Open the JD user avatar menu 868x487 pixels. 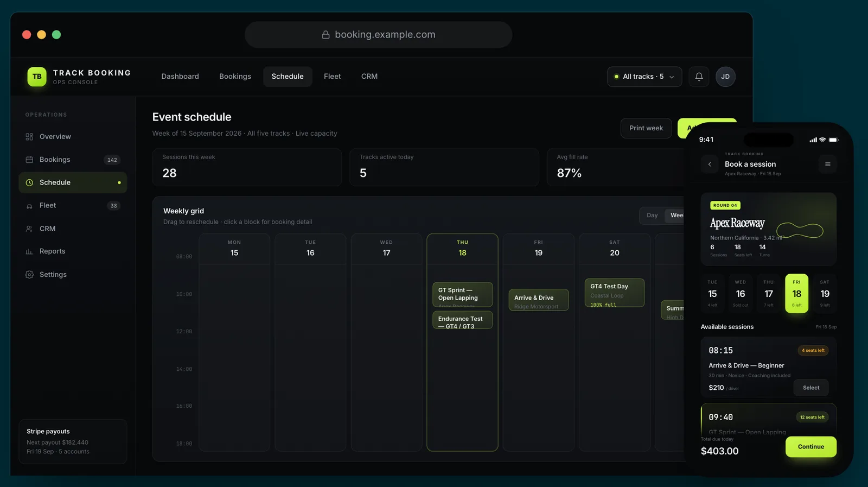coord(725,77)
